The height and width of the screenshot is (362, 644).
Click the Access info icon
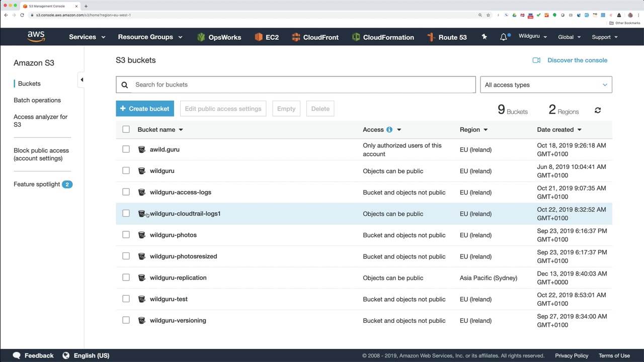389,130
